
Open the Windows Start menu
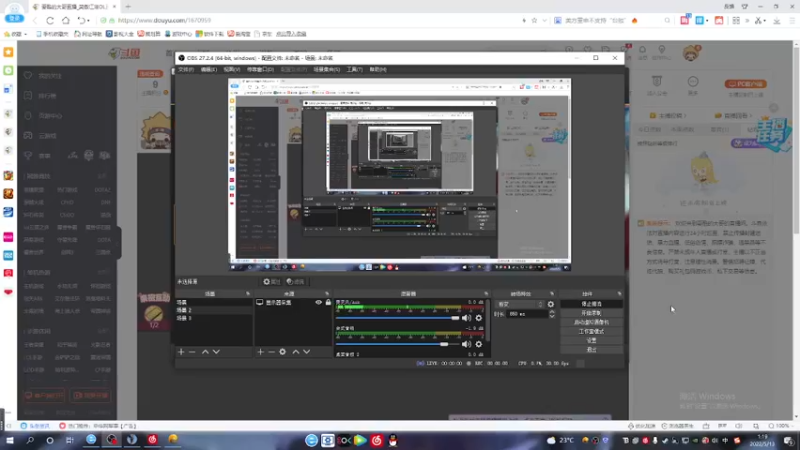[x=10, y=440]
